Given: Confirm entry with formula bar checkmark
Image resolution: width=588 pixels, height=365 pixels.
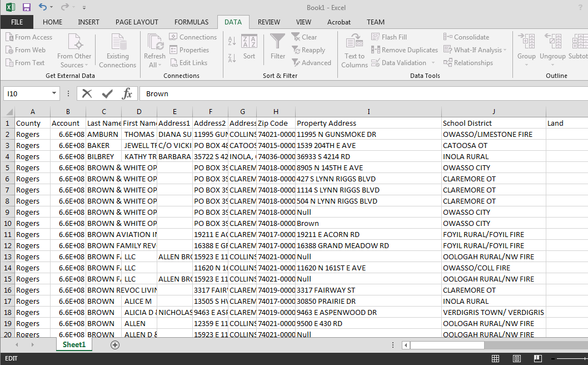Looking at the screenshot, I should [x=107, y=93].
